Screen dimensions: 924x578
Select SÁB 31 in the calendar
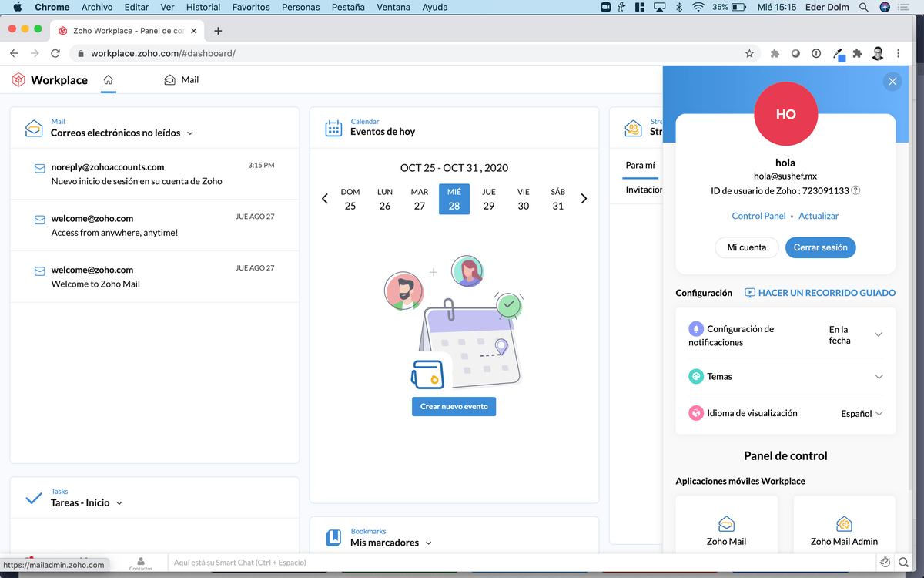coord(558,199)
